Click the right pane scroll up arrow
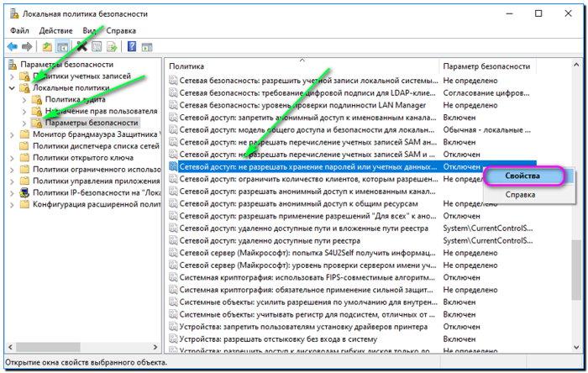Viewport: 588px width, 373px height. click(x=576, y=65)
